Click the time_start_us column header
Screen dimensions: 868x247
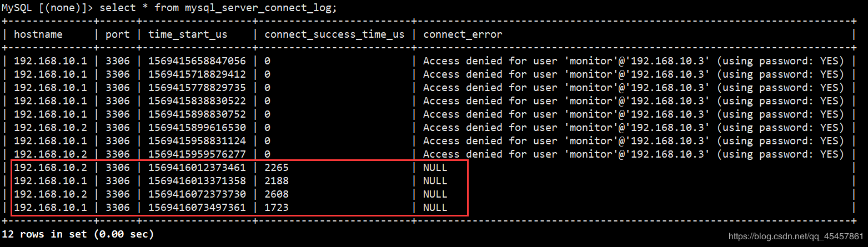pyautogui.click(x=188, y=34)
